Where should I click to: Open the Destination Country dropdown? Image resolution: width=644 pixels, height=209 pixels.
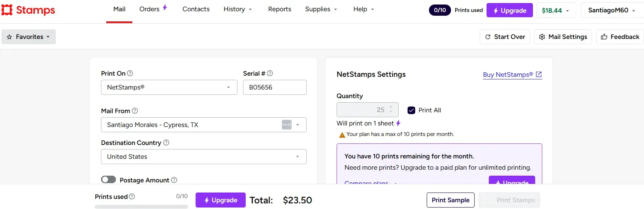tap(203, 157)
